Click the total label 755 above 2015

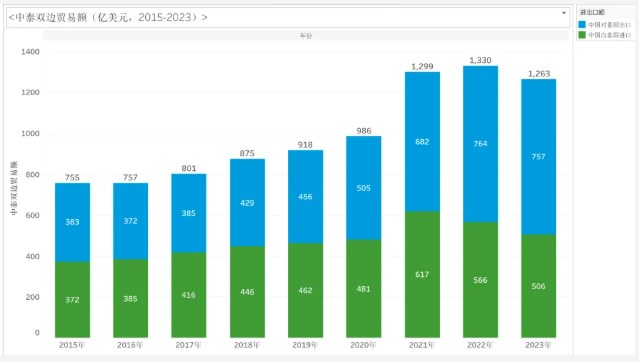[x=73, y=178]
